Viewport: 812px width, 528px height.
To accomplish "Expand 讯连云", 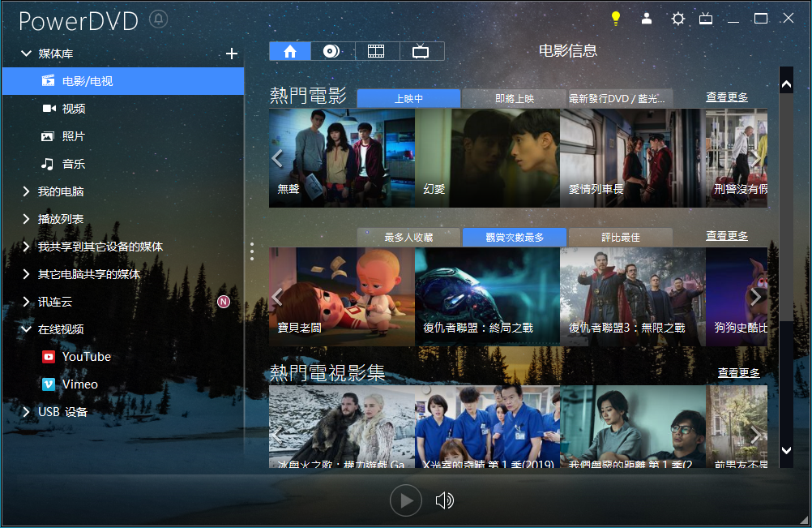I will 26,302.
